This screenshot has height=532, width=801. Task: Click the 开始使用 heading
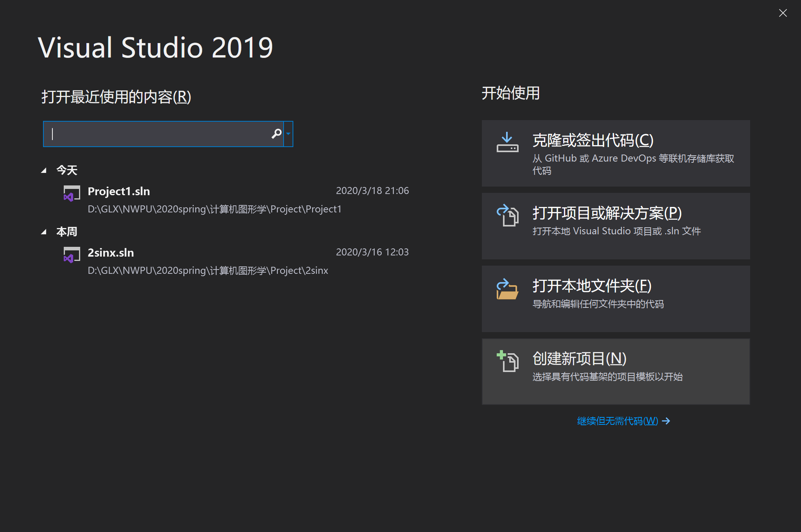coord(510,93)
